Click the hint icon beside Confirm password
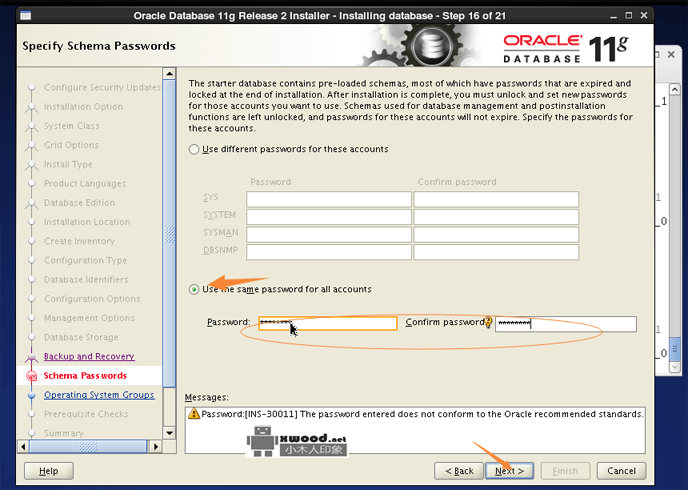The image size is (688, 490). 489,323
